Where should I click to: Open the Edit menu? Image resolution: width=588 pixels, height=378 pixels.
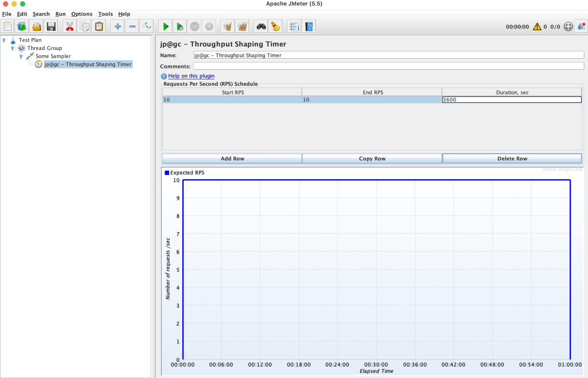tap(22, 14)
